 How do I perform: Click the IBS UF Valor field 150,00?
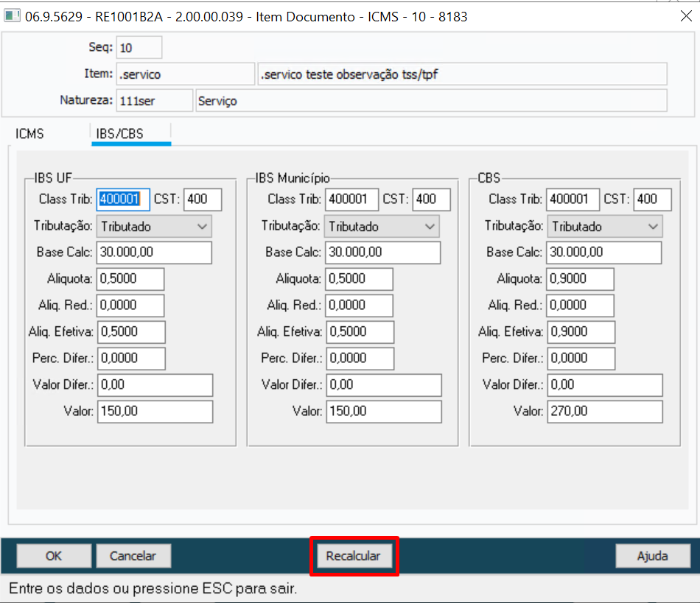[x=155, y=412]
